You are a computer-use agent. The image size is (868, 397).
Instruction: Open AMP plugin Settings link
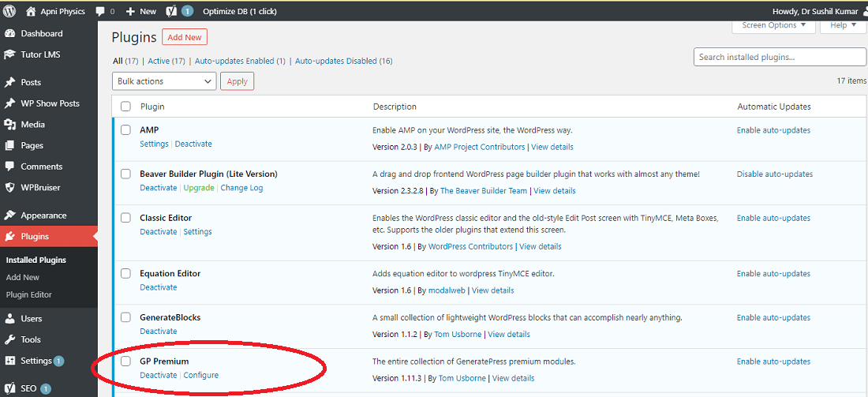(x=154, y=144)
